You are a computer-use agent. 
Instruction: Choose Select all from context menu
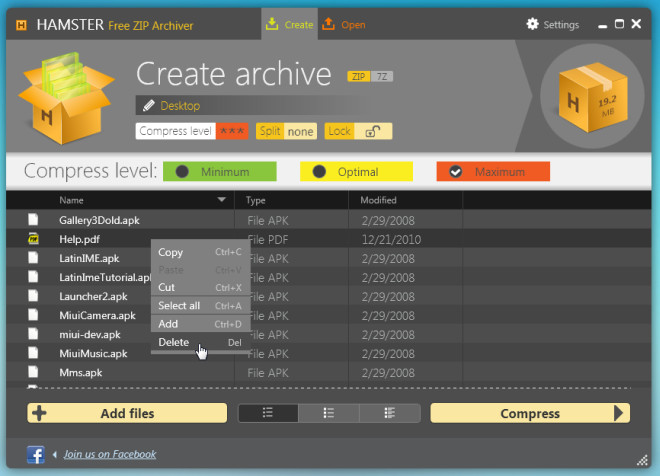pos(200,306)
